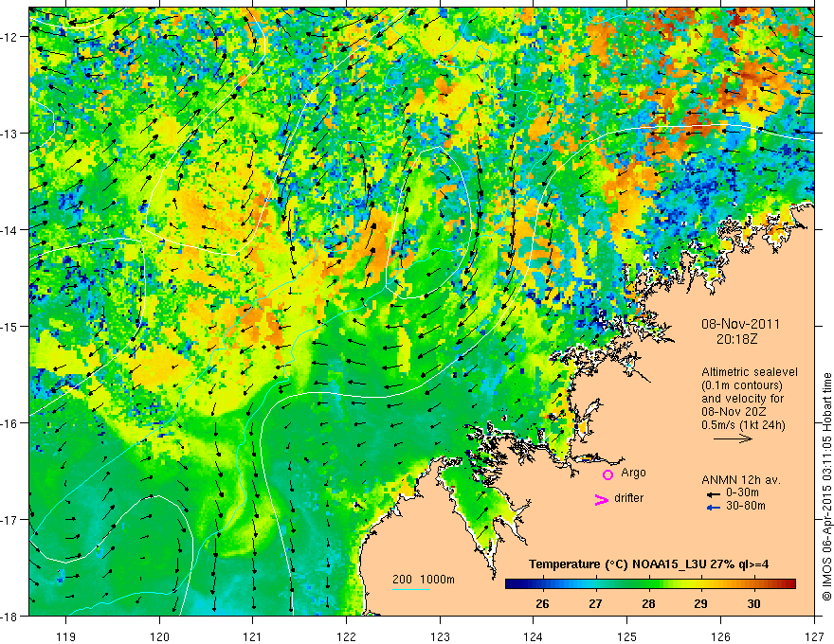Click the latitude axis label -13
Viewport: 834px width, 644px height.
tap(10, 134)
